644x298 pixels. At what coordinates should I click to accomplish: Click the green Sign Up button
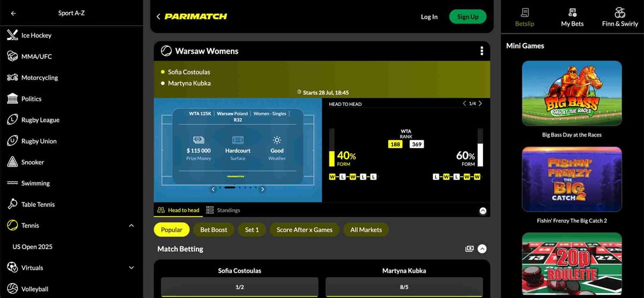pyautogui.click(x=467, y=17)
